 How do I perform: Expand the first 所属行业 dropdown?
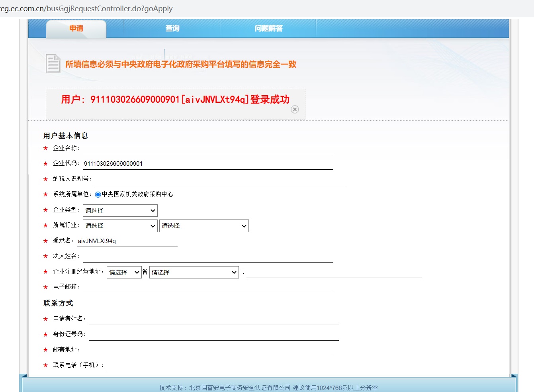point(120,226)
